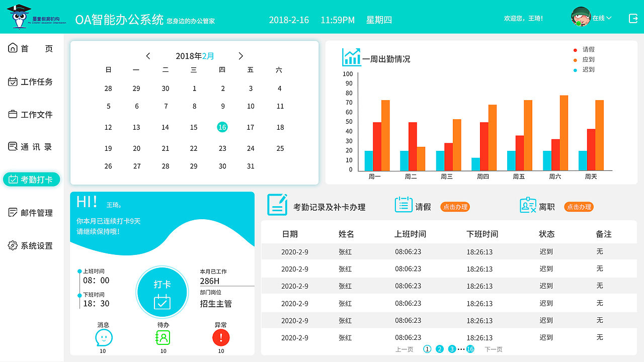The height and width of the screenshot is (362, 644).
Task: Switch to the 考勤打卡 nav item
Action: [30, 179]
